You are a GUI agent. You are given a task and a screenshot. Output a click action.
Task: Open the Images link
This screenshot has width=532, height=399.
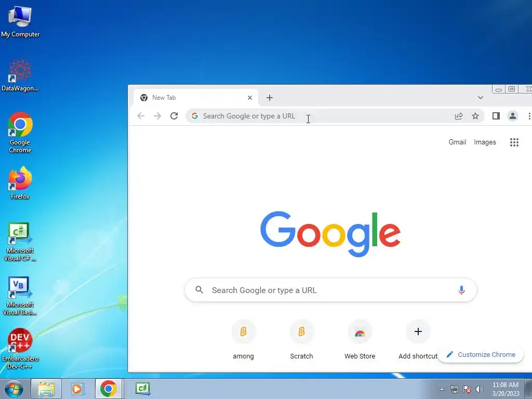pos(485,142)
